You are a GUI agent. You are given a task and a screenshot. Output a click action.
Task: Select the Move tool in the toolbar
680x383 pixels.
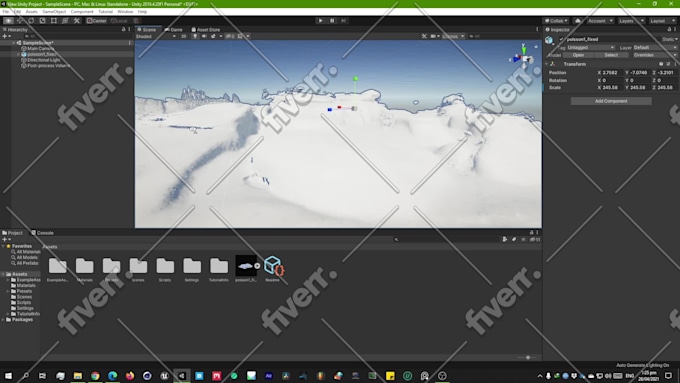pyautogui.click(x=20, y=20)
